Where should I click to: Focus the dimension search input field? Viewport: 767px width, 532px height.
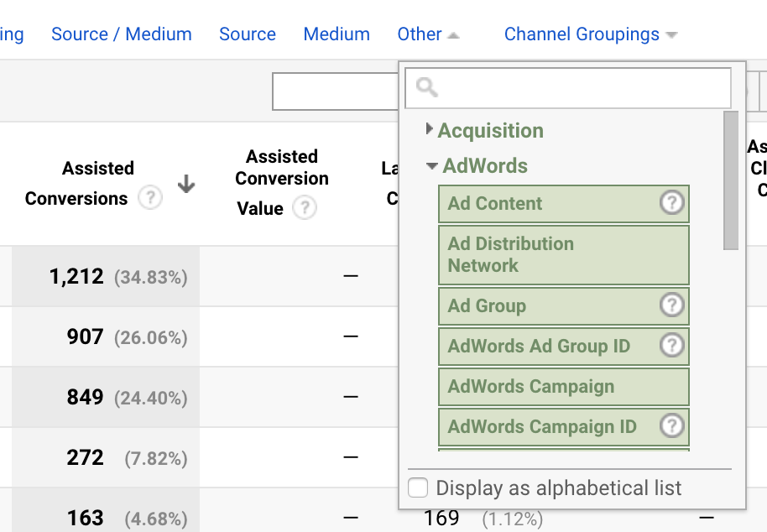(579, 88)
